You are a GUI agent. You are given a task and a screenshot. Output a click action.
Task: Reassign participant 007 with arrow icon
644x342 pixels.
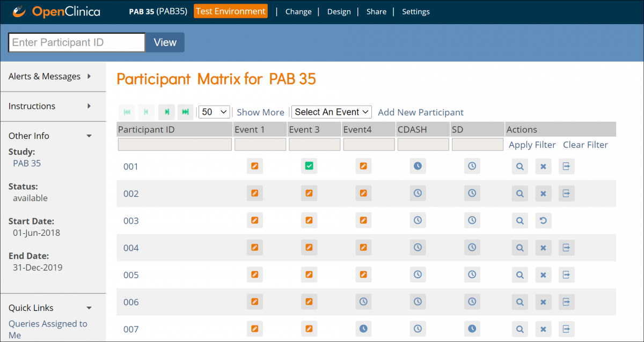[566, 329]
